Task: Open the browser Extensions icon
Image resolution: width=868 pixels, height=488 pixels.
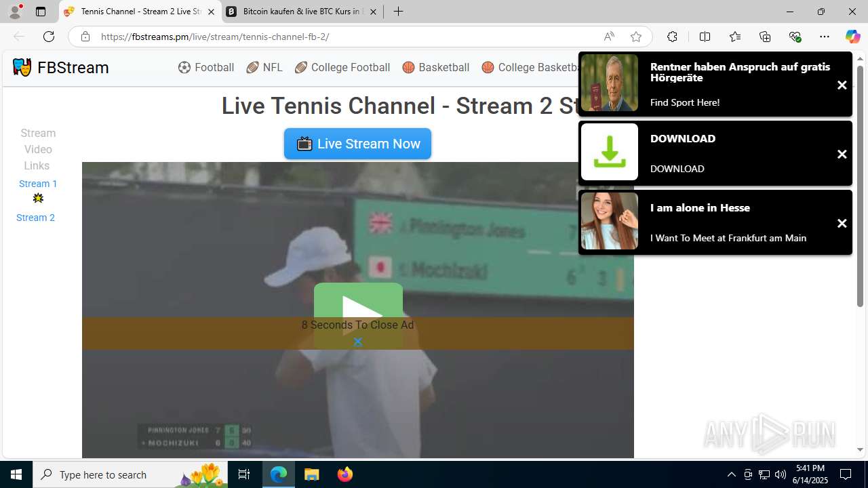Action: (672, 37)
